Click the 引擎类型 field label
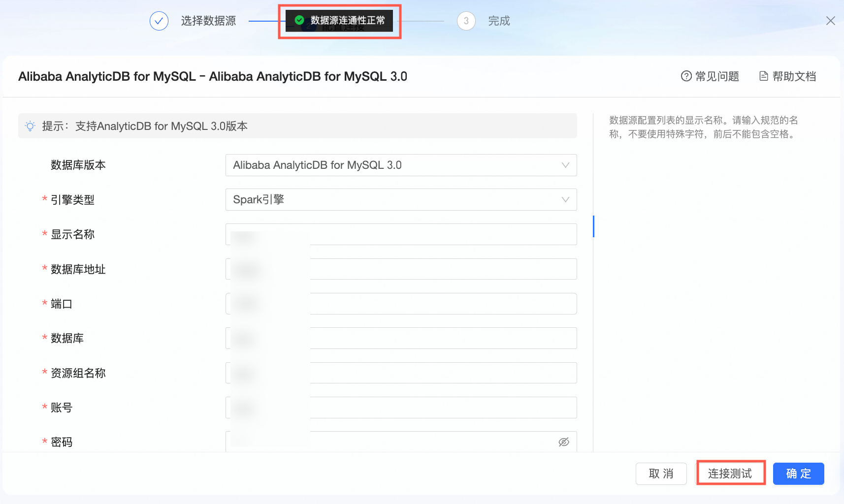 (72, 200)
